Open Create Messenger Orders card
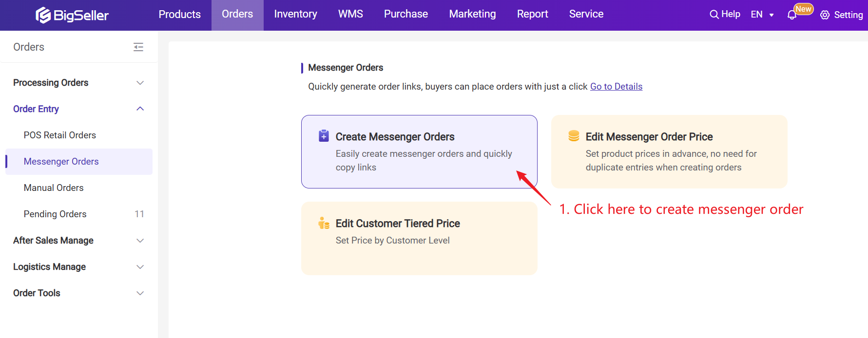The height and width of the screenshot is (338, 868). click(419, 151)
